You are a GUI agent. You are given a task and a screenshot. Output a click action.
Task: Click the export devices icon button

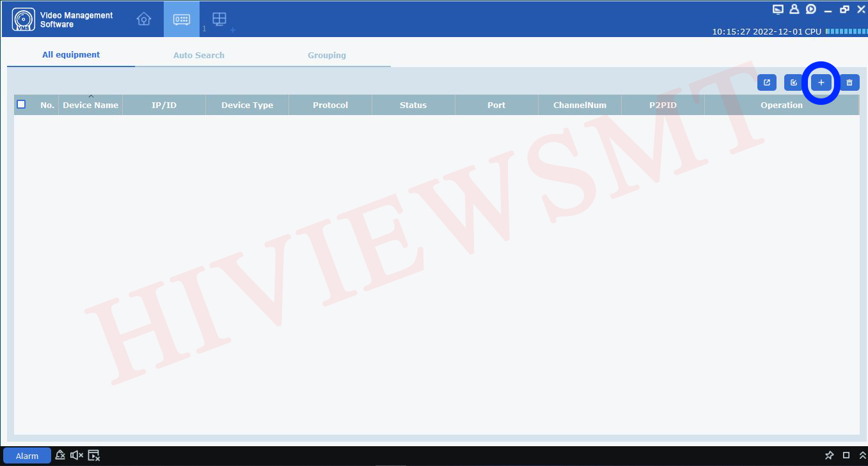pos(767,82)
